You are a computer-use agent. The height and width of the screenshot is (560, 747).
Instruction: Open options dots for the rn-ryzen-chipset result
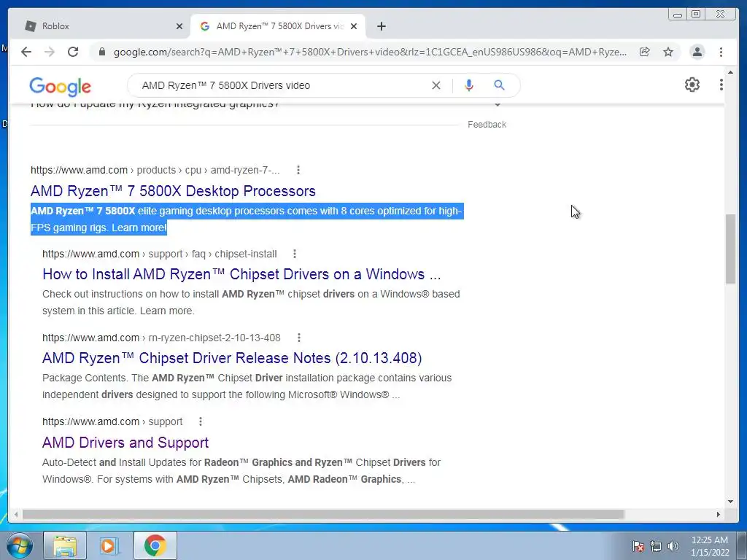(x=298, y=338)
